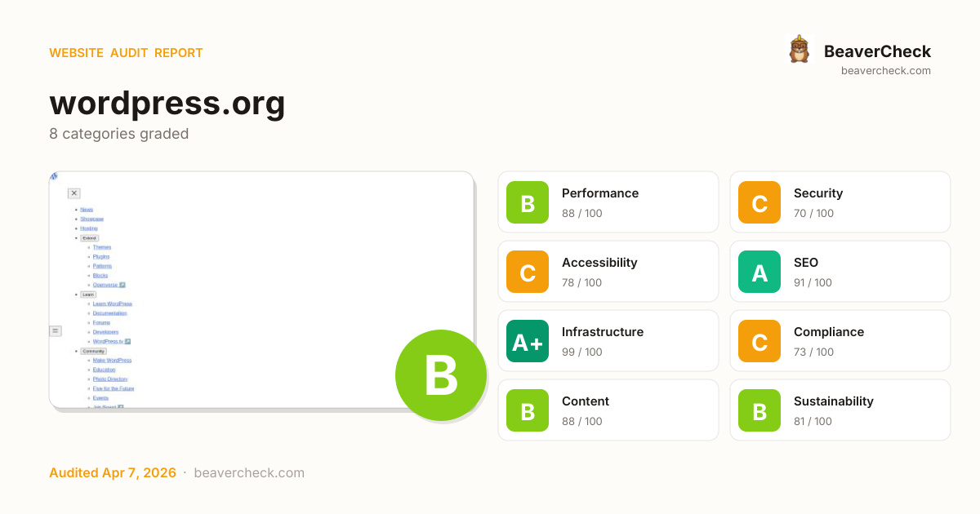Viewport: 980px width, 514px height.
Task: Click the Performance grade B badge
Action: tap(528, 202)
